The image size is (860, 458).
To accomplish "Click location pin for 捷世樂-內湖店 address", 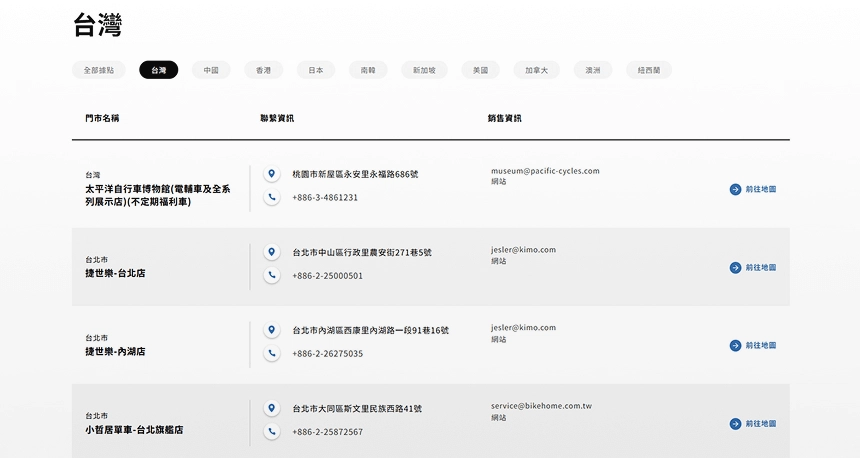I will (x=271, y=330).
